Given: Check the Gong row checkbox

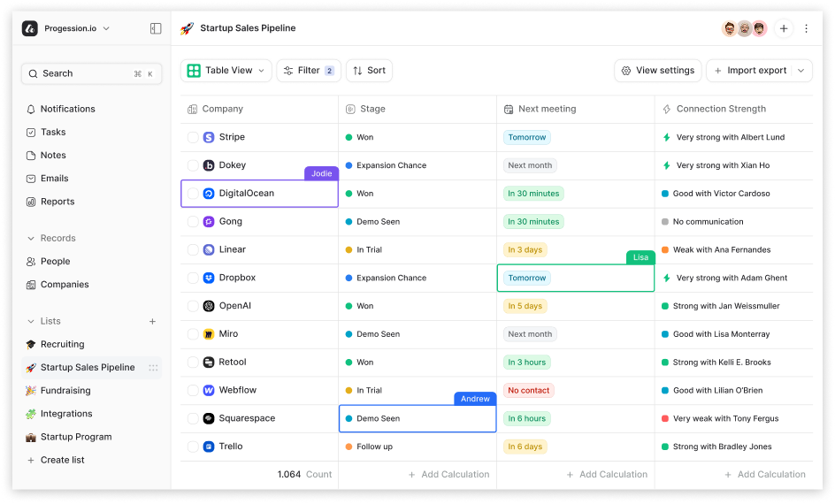Looking at the screenshot, I should (193, 221).
